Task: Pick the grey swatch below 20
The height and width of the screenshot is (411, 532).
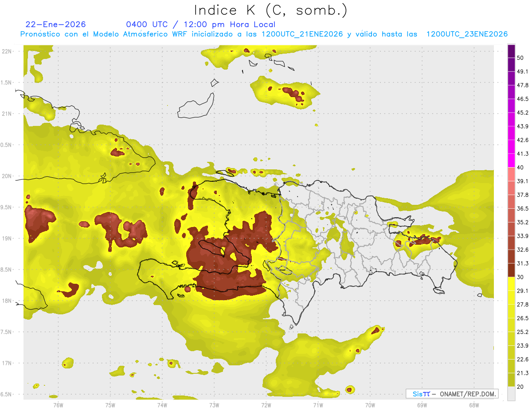Action: 511,394
